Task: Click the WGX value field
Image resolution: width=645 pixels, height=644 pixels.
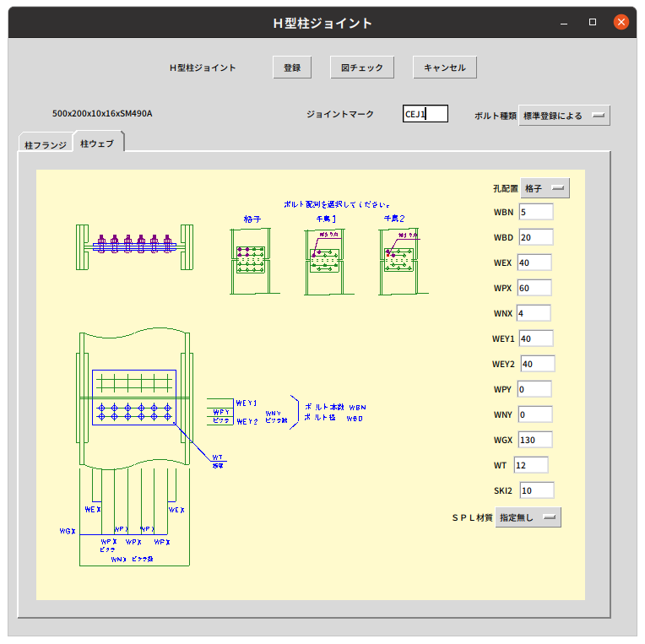Action: pos(534,440)
